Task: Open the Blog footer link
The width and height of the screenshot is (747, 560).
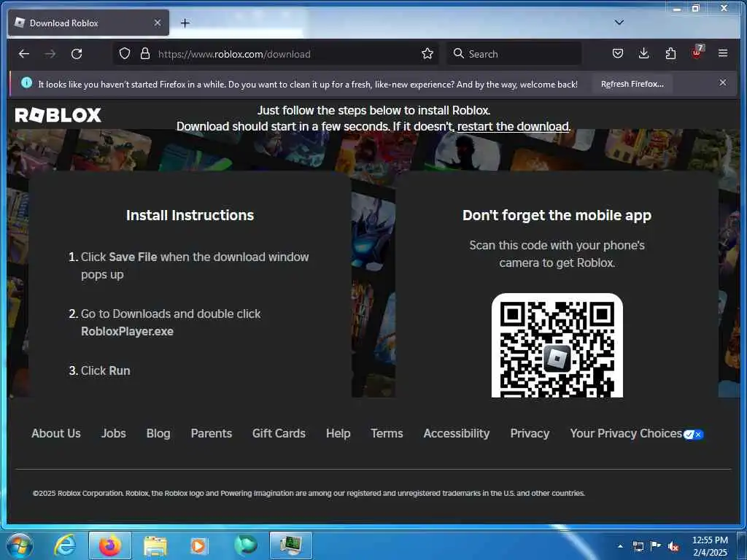Action: tap(158, 433)
